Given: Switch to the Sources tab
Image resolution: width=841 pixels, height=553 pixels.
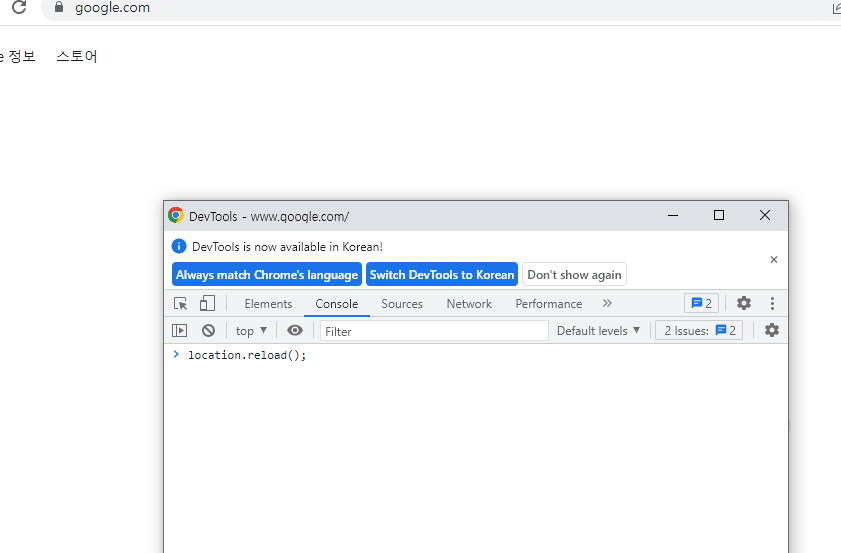Looking at the screenshot, I should (x=402, y=304).
